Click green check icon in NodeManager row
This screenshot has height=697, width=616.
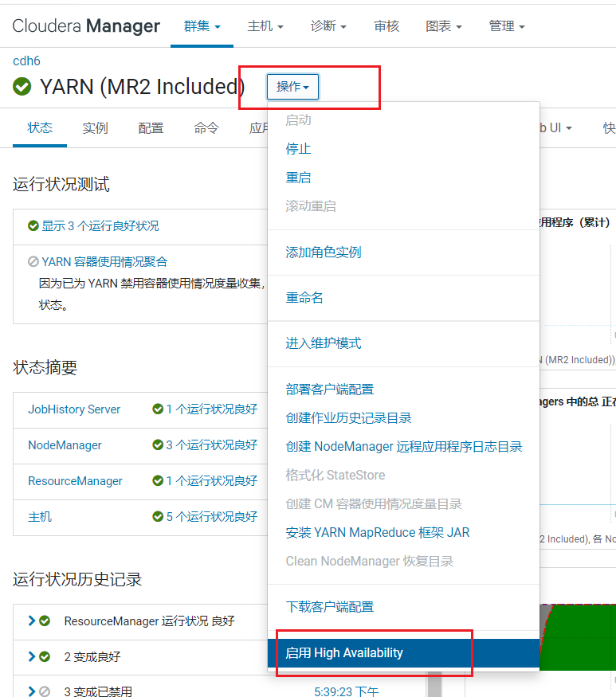click(158, 445)
